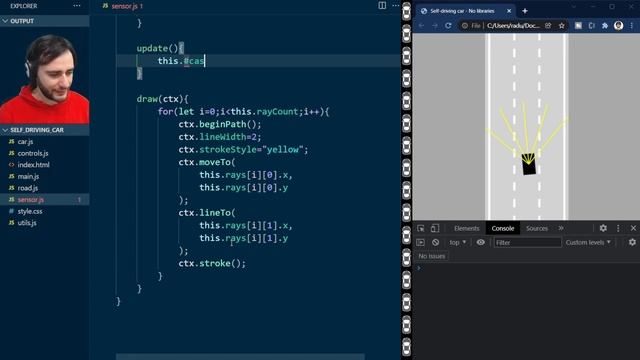Click the share icon in address bar

click(x=548, y=26)
